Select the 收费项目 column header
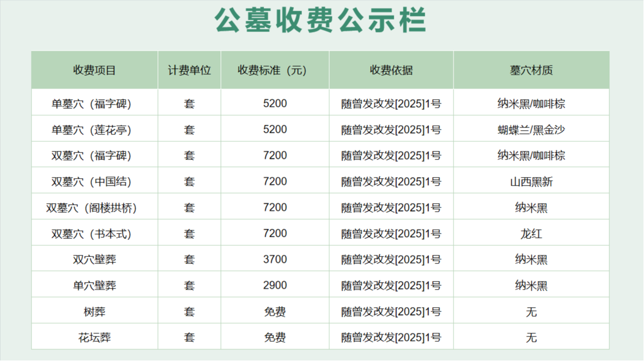Screen dimensions: 644x361 click(94, 70)
